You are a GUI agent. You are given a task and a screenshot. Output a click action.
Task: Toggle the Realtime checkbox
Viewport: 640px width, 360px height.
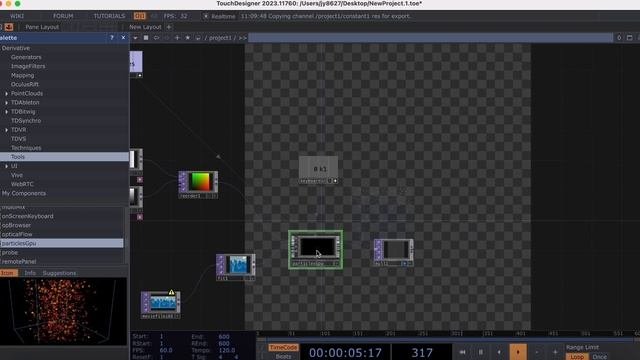pyautogui.click(x=206, y=16)
